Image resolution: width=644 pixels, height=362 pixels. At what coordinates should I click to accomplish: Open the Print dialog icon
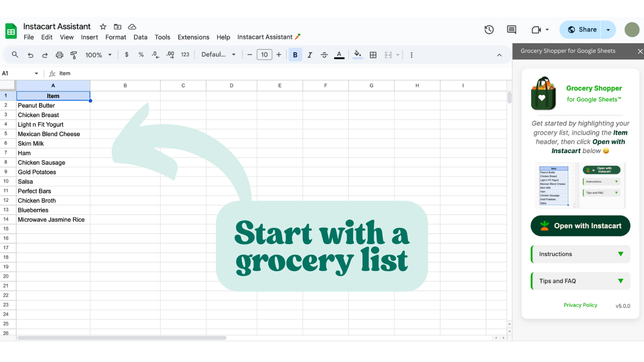(59, 55)
